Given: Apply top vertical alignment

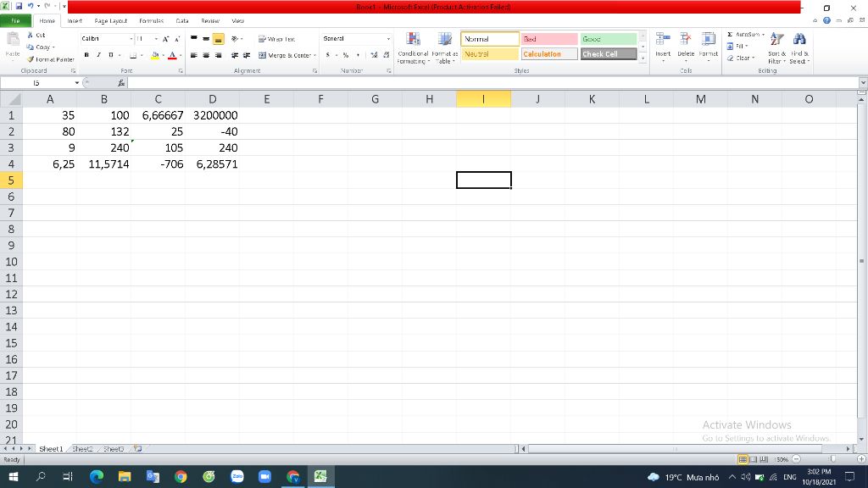Looking at the screenshot, I should [x=194, y=39].
